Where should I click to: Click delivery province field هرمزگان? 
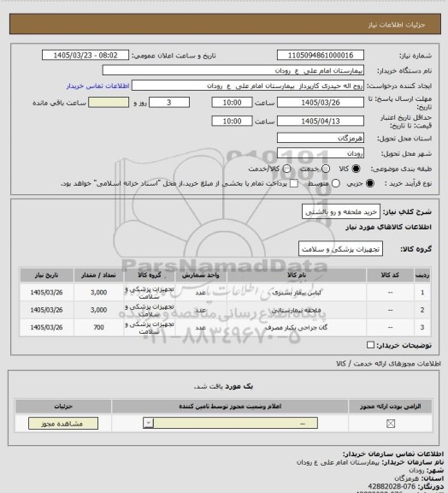pos(321,138)
